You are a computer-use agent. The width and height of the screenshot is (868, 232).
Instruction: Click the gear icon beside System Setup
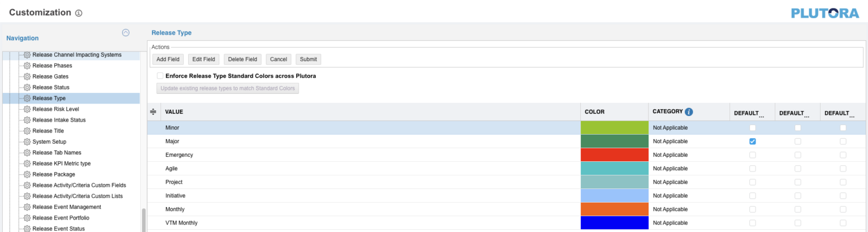click(x=27, y=142)
